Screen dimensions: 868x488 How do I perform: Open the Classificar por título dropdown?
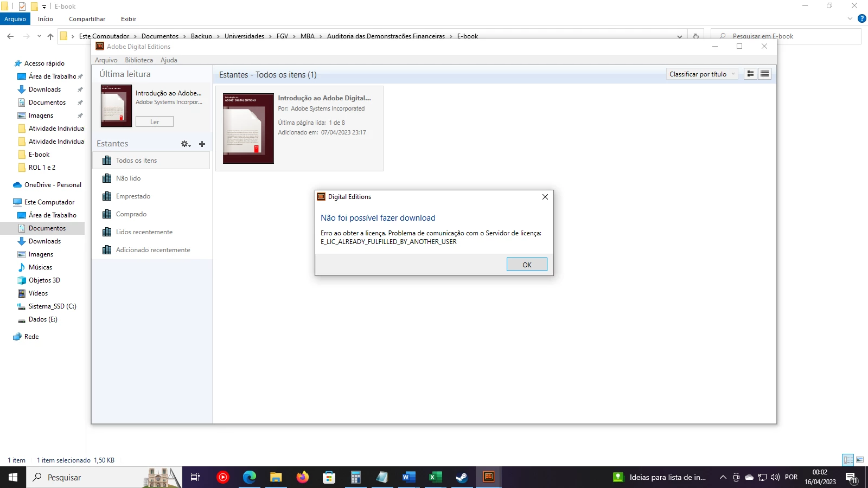(702, 74)
